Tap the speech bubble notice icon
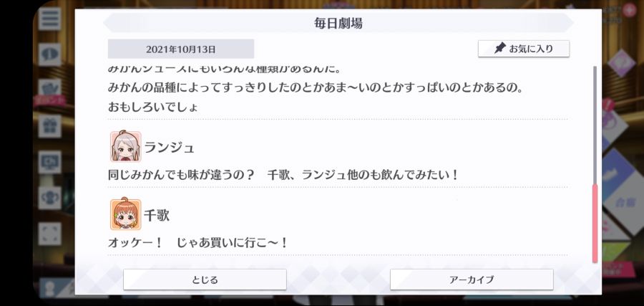The width and height of the screenshot is (644, 306). tap(49, 54)
